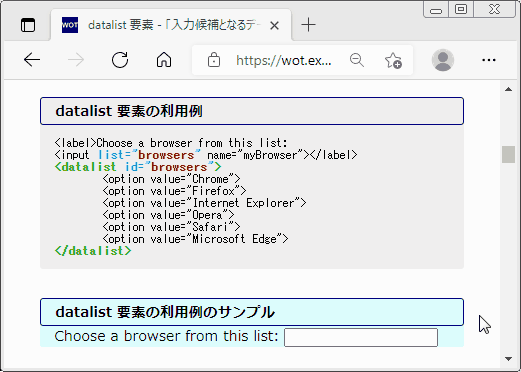This screenshot has width=521, height=372.
Task: Close the browser window
Action: click(x=494, y=9)
